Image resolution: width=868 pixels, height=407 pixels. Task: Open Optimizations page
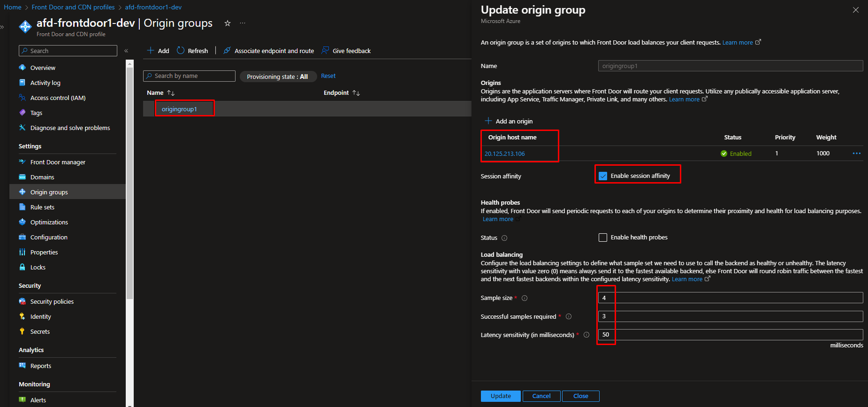click(x=49, y=222)
